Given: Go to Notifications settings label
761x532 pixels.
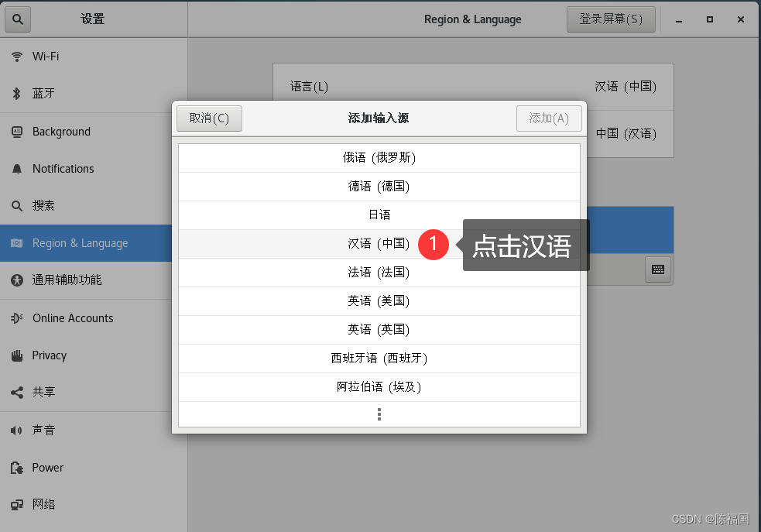Looking at the screenshot, I should (x=63, y=169).
